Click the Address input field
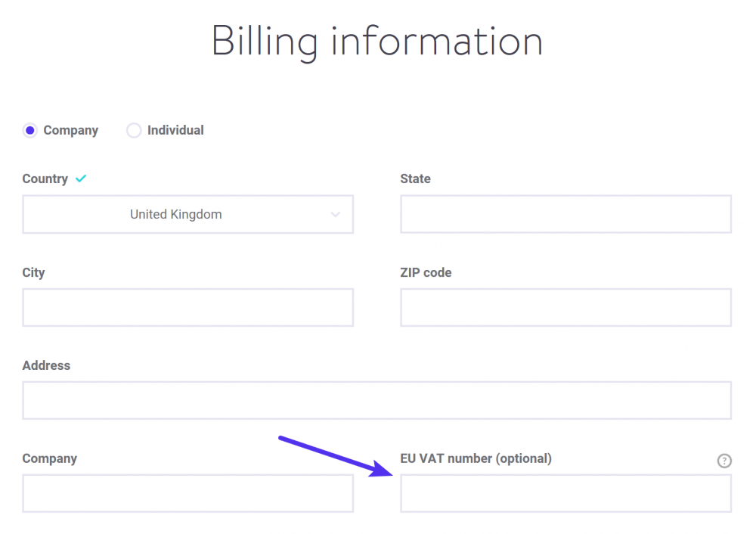Image resolution: width=756 pixels, height=534 pixels. click(376, 401)
